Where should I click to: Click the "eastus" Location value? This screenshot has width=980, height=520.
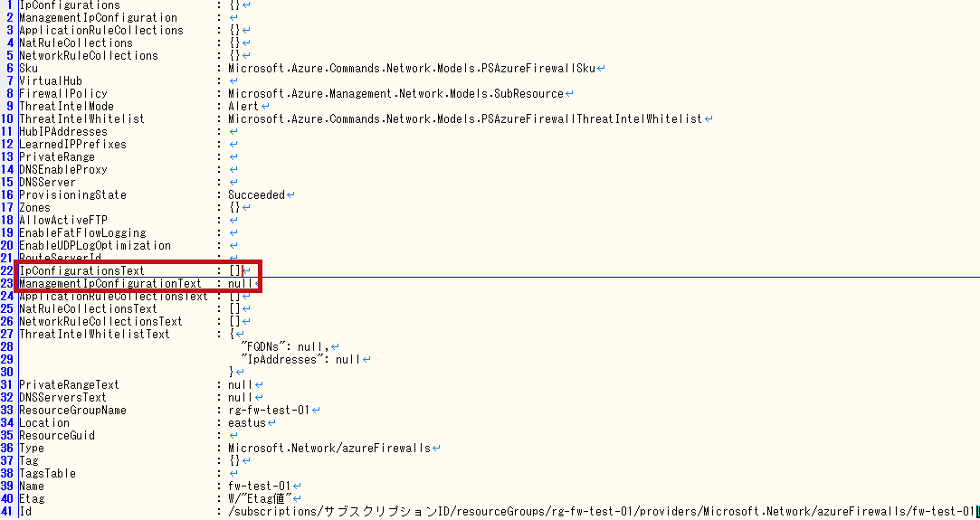click(247, 422)
